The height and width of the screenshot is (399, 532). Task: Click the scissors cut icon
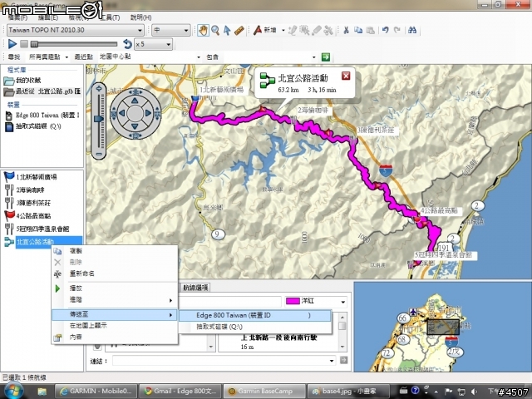(x=346, y=30)
